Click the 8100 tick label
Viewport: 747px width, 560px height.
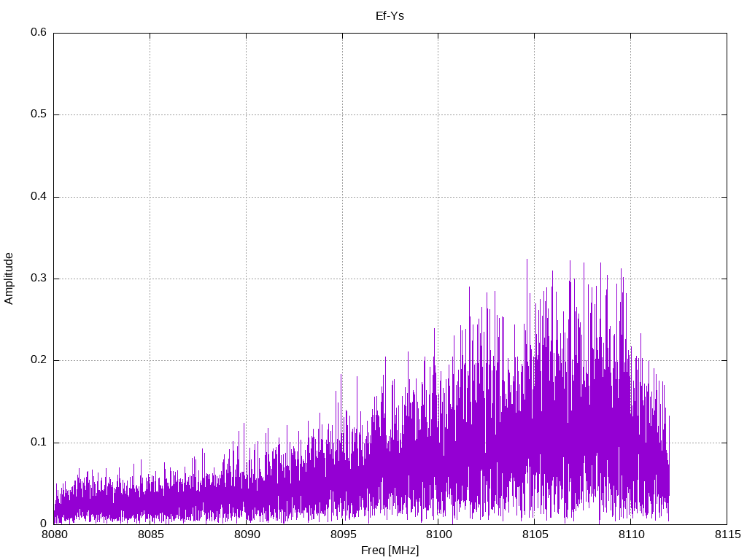tap(438, 534)
